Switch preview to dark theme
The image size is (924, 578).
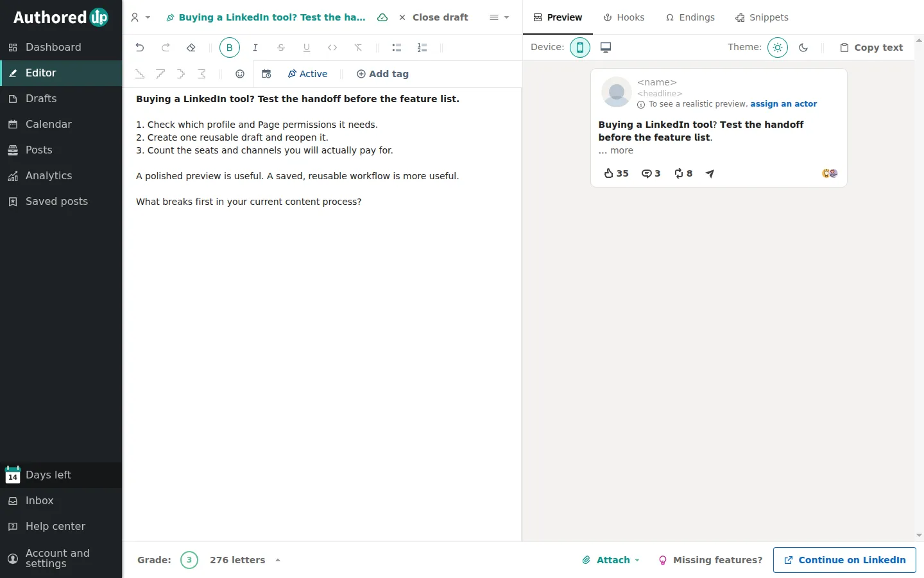tap(803, 48)
